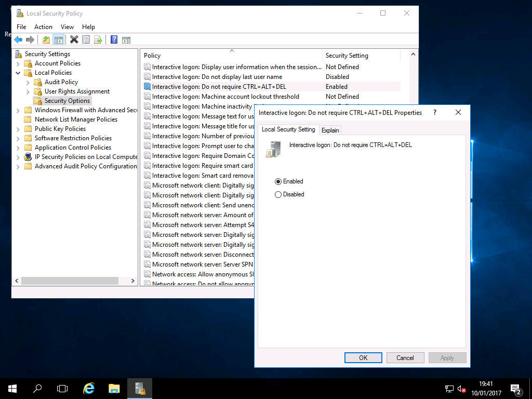Click the muted volume tray icon
Screen dimensions: 532x399
pos(461,389)
